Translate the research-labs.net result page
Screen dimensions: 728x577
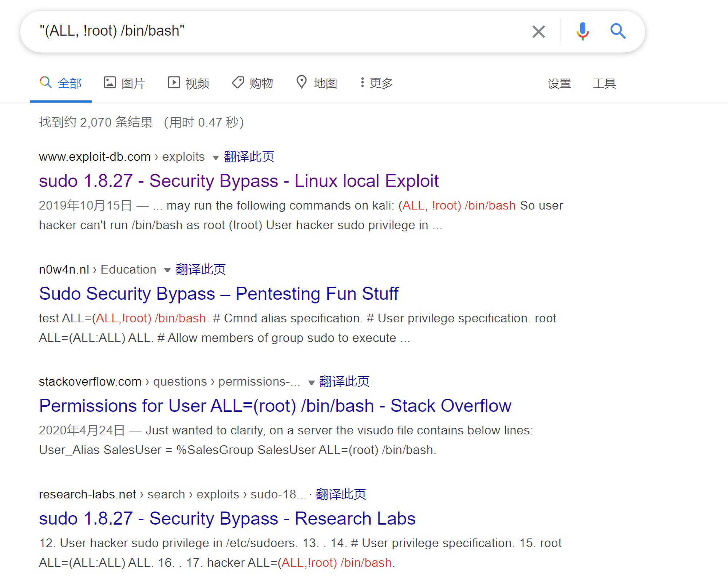click(x=341, y=494)
